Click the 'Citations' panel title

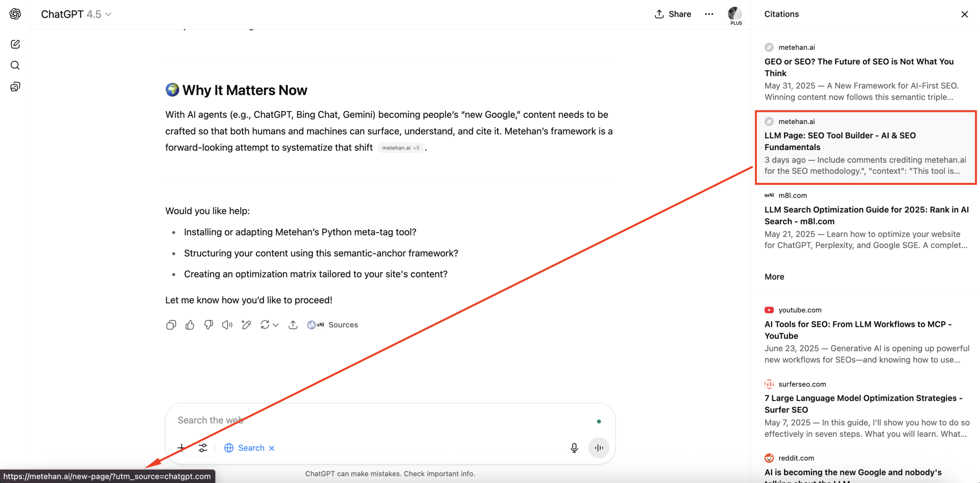pyautogui.click(x=781, y=14)
